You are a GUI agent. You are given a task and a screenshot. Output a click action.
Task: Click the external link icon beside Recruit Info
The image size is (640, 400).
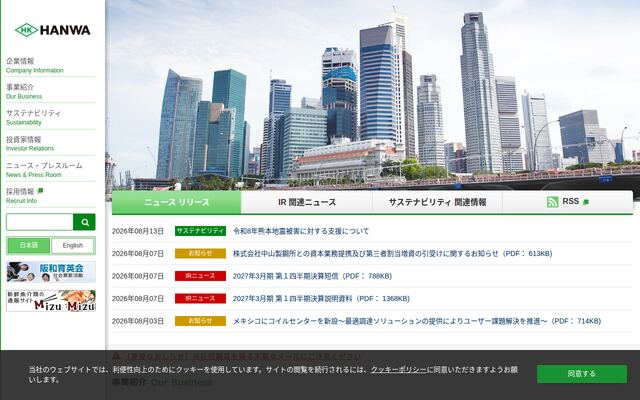coord(40,191)
